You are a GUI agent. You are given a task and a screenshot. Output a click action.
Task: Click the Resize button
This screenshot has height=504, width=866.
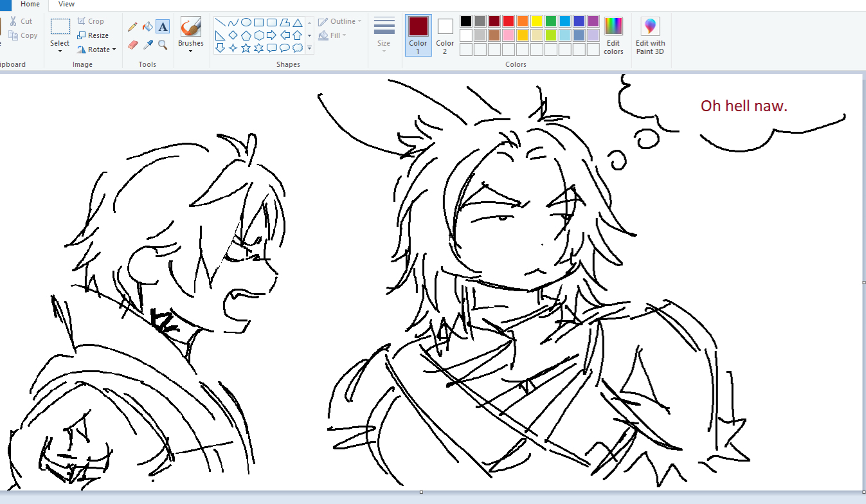pos(93,35)
